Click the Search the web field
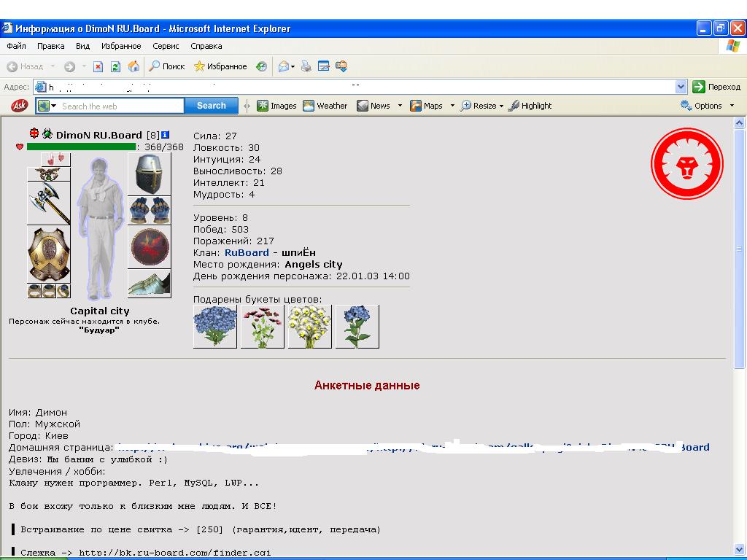 (x=122, y=106)
